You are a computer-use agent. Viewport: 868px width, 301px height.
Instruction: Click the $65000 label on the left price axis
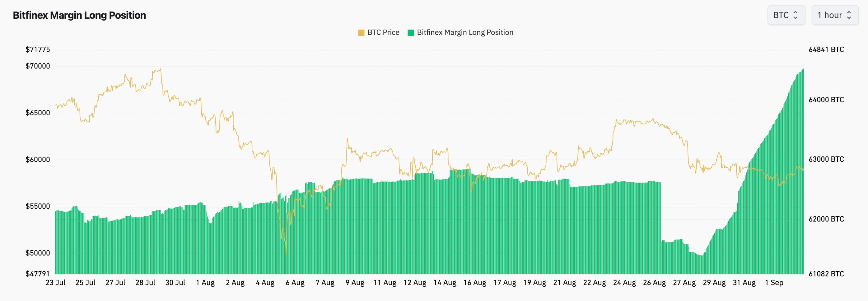click(x=38, y=113)
